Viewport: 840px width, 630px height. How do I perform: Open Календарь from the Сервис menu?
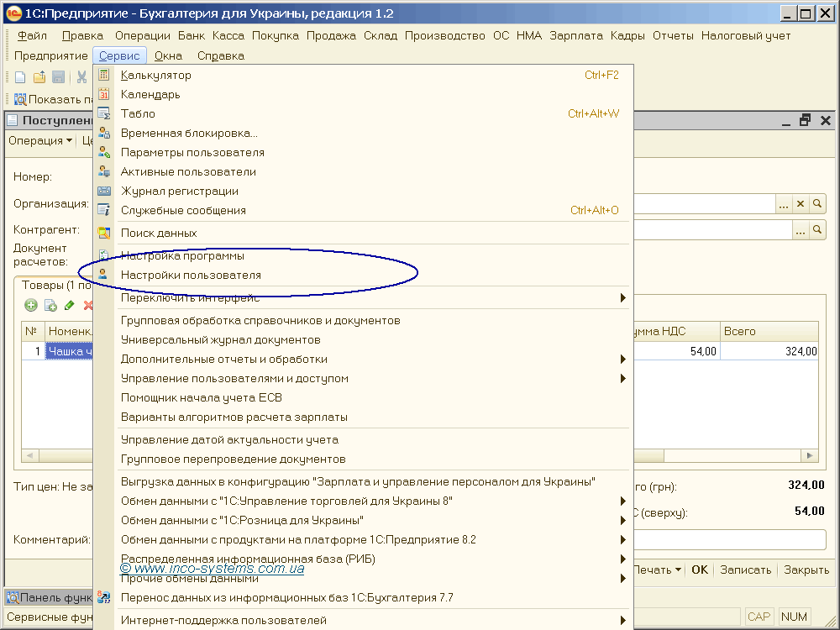[x=364, y=94]
